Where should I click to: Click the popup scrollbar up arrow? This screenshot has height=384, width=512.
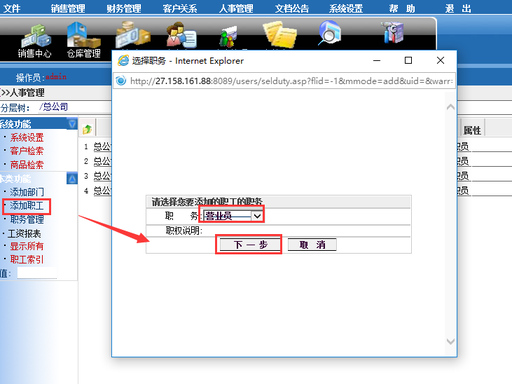pyautogui.click(x=450, y=107)
